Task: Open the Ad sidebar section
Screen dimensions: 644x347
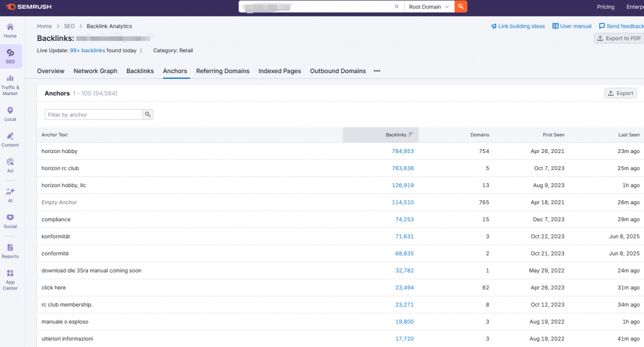Action: (x=10, y=165)
